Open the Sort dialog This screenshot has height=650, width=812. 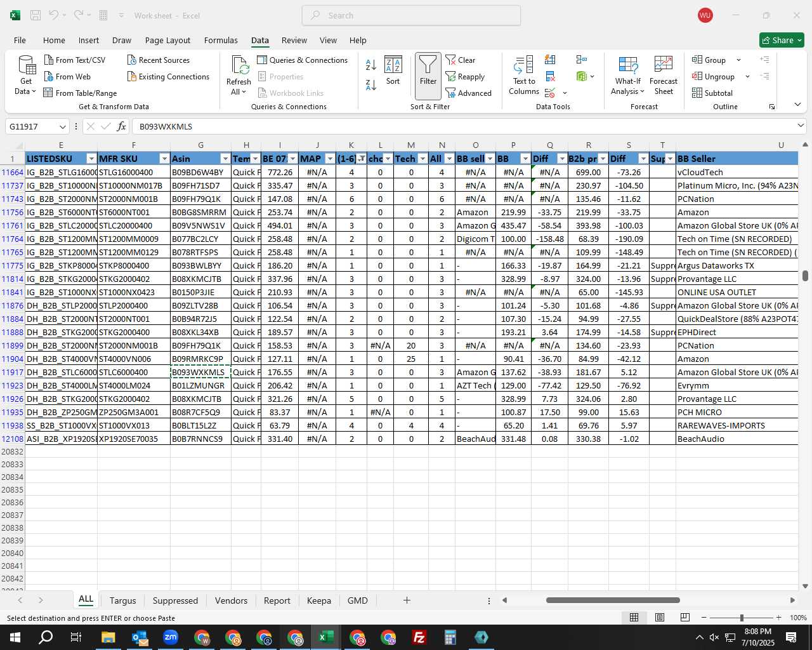393,70
